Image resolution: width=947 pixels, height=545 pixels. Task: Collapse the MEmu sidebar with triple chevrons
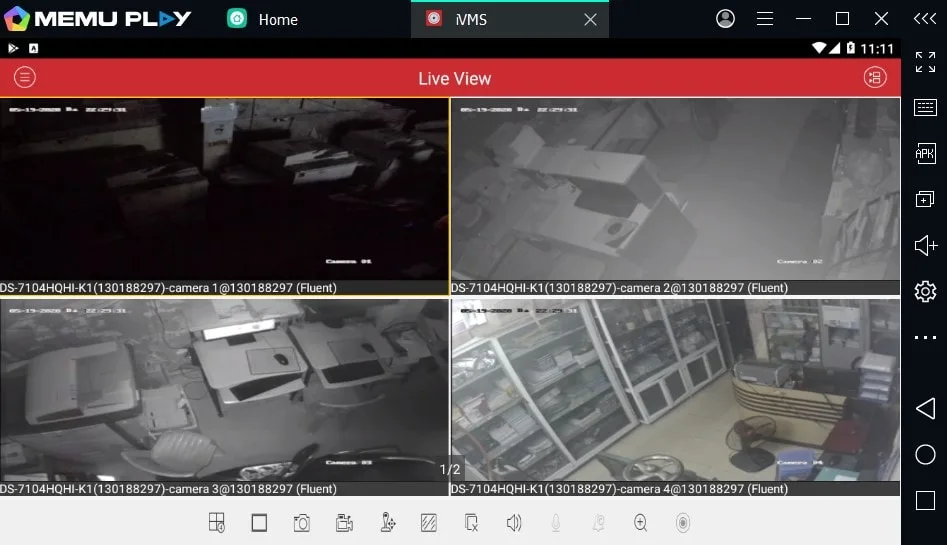tap(925, 19)
